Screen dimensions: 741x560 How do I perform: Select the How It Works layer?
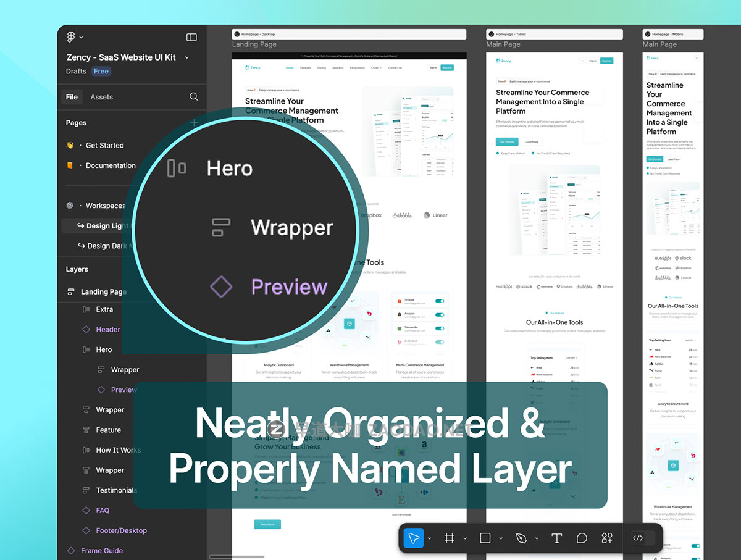coord(118,450)
